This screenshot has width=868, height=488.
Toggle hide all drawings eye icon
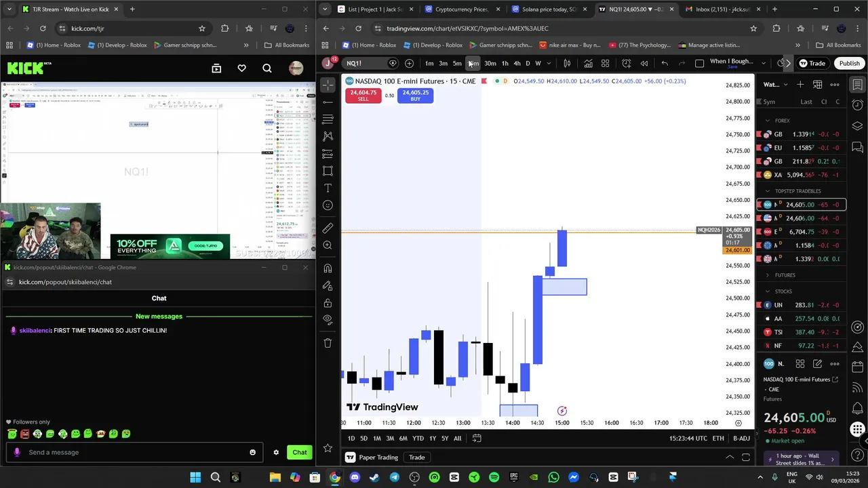(328, 319)
